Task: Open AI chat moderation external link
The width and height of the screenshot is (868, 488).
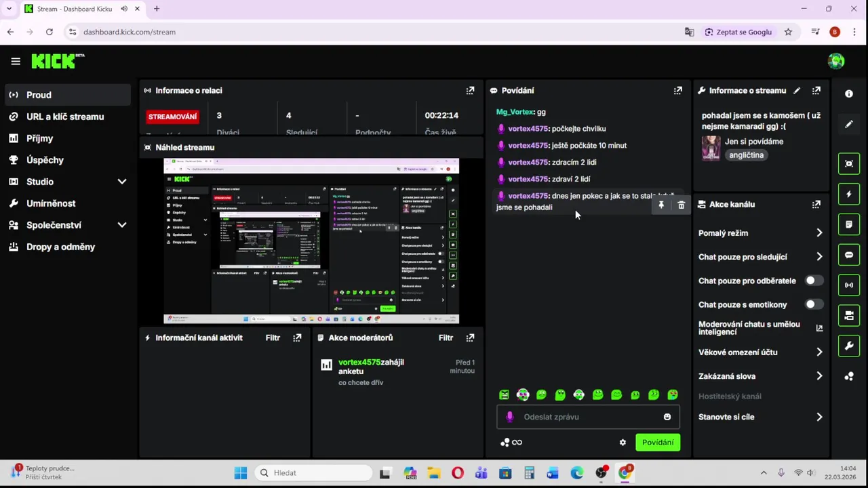Action: point(819,328)
